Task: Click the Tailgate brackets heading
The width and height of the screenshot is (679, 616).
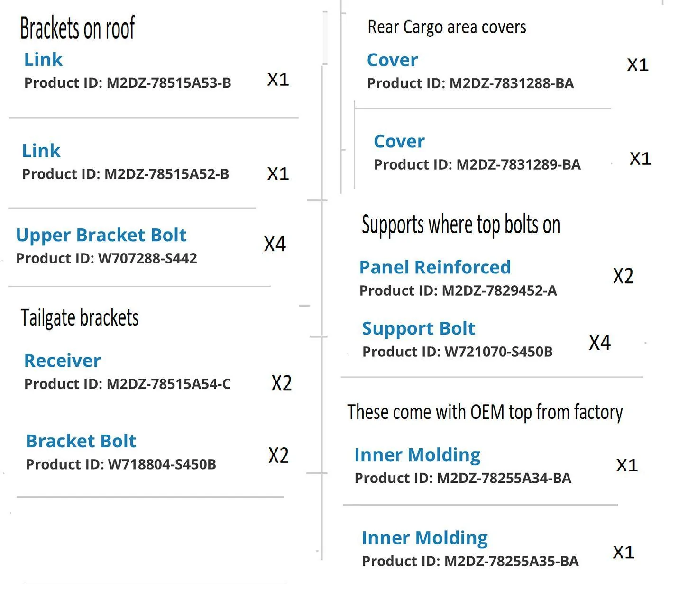Action: (x=80, y=317)
